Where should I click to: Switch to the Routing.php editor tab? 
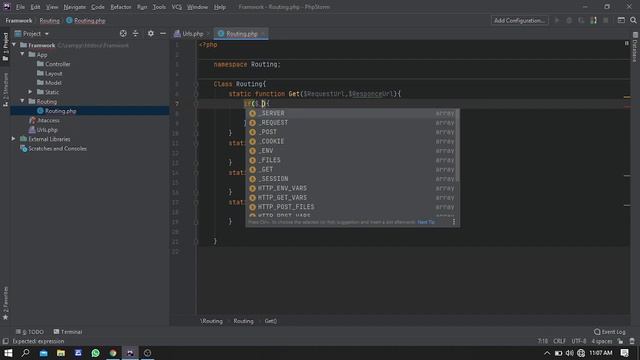[x=241, y=34]
